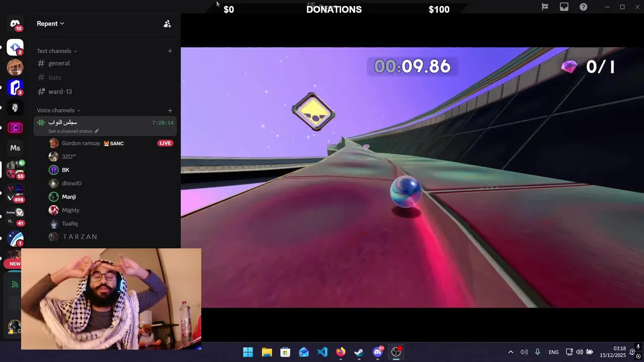644x362 pixels.
Task: Collapse the Text channels category
Action: pyautogui.click(x=57, y=51)
